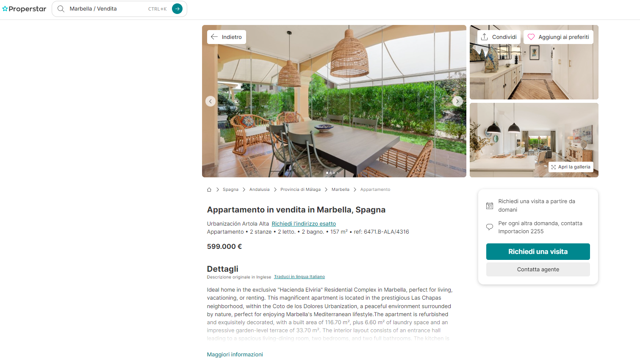Open the Provincia di Málaga breadcrumb
The height and width of the screenshot is (364, 640).
tap(300, 190)
